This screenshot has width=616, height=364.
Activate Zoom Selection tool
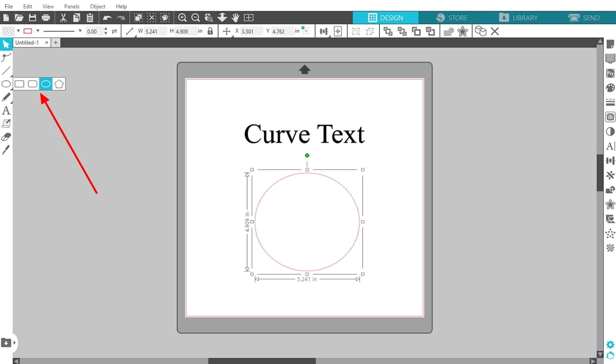[208, 18]
